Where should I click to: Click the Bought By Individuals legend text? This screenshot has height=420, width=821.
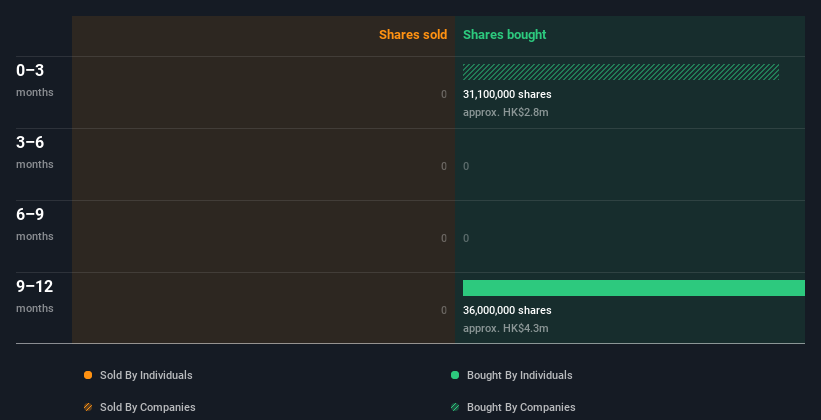pyautogui.click(x=519, y=375)
